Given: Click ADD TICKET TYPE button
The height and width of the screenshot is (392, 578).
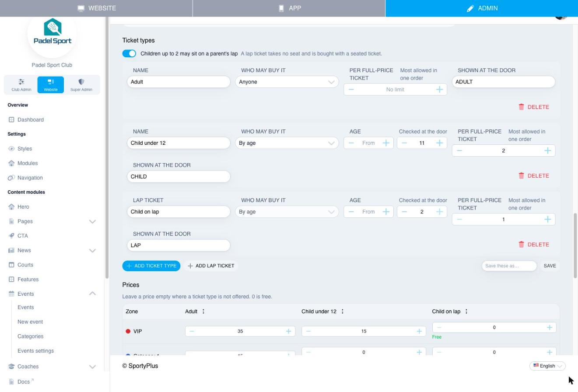Looking at the screenshot, I should point(151,266).
